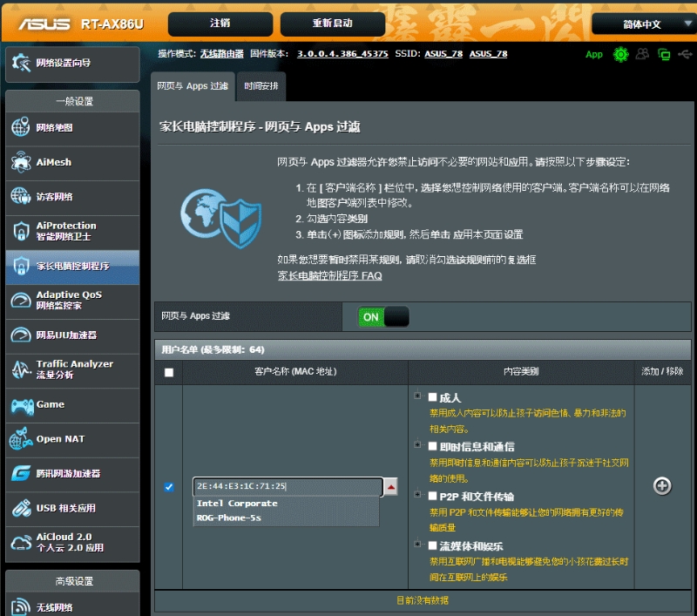Check the 即时信息和通信 category box
This screenshot has width=697, height=616.
click(432, 446)
